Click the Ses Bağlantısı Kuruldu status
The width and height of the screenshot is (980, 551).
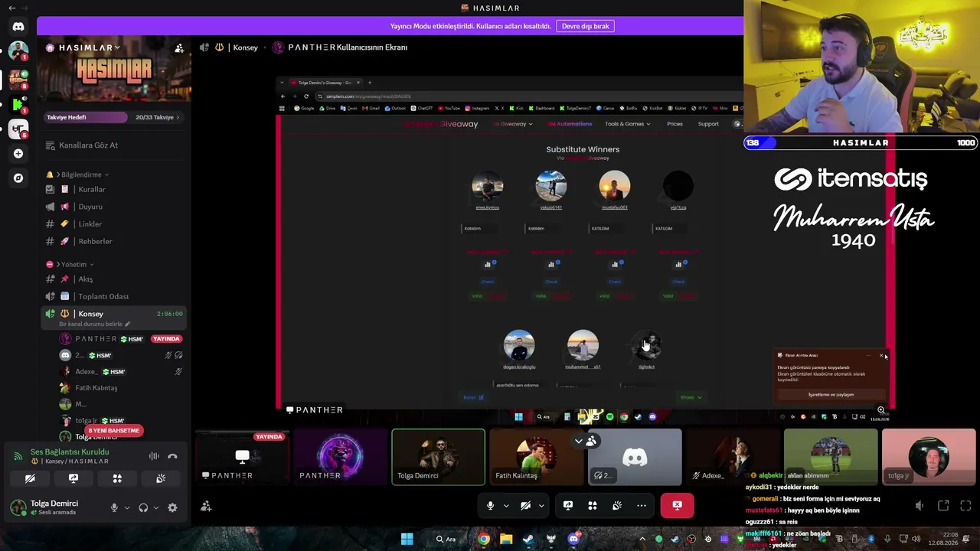click(70, 452)
